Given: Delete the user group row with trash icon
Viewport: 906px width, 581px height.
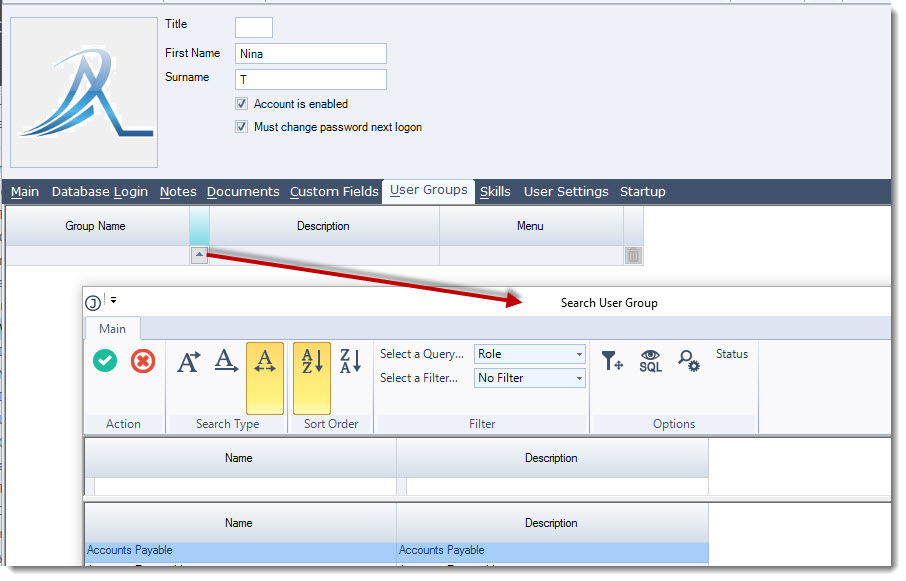Looking at the screenshot, I should 633,255.
